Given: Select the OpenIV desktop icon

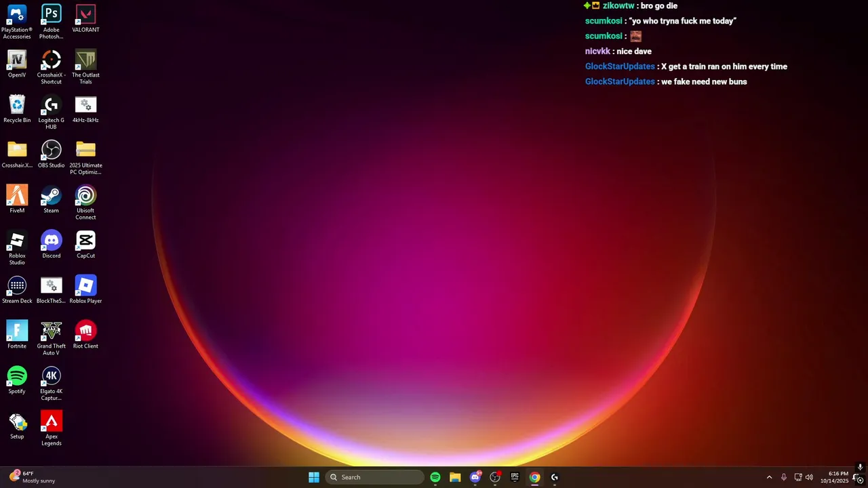Looking at the screenshot, I should 17,64.
